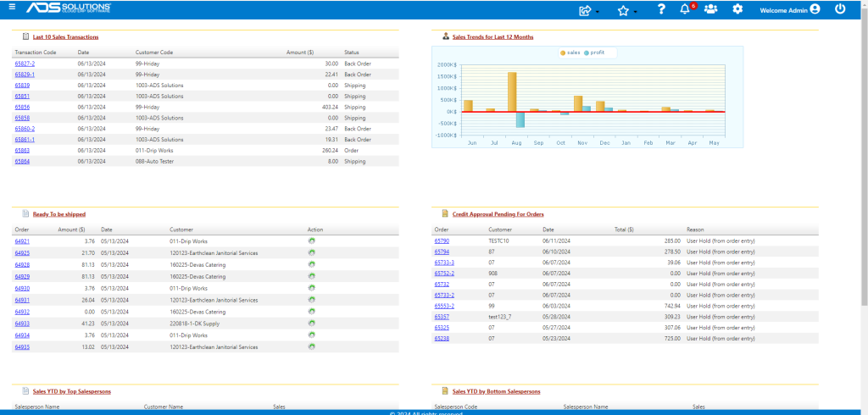Open the settings gear icon
Viewport: 868px width, 415px height.
737,9
